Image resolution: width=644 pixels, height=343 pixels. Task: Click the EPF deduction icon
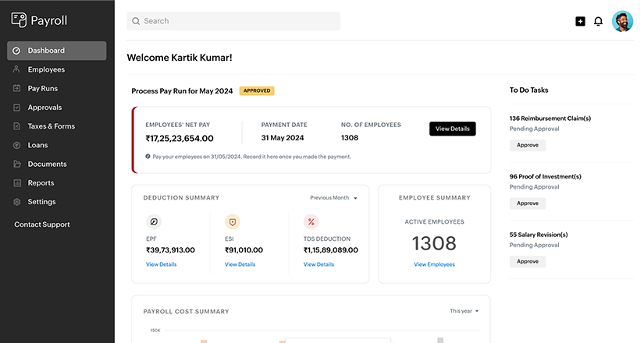[x=154, y=221]
